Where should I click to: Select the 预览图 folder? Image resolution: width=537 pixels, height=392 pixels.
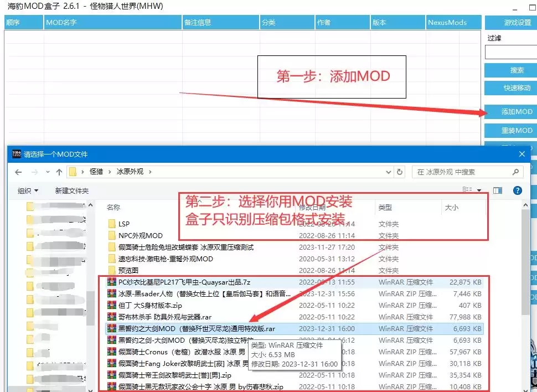click(x=128, y=271)
